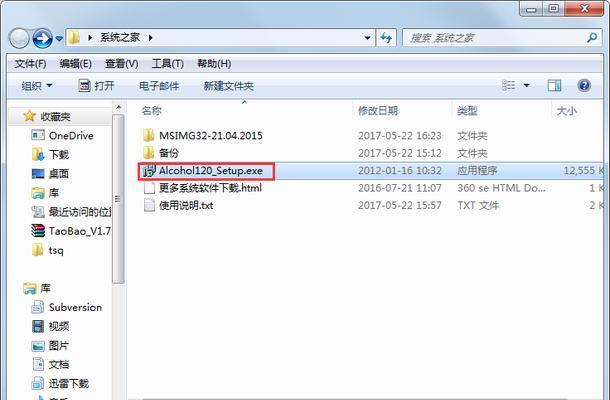
Task: Click the search magnifier icon
Action: pos(592,38)
